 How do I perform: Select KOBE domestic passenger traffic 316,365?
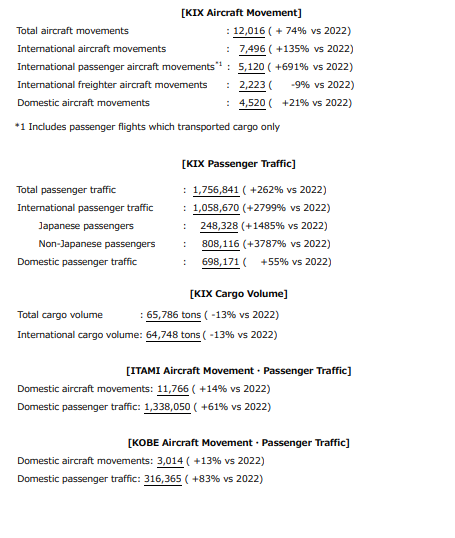[x=163, y=479]
